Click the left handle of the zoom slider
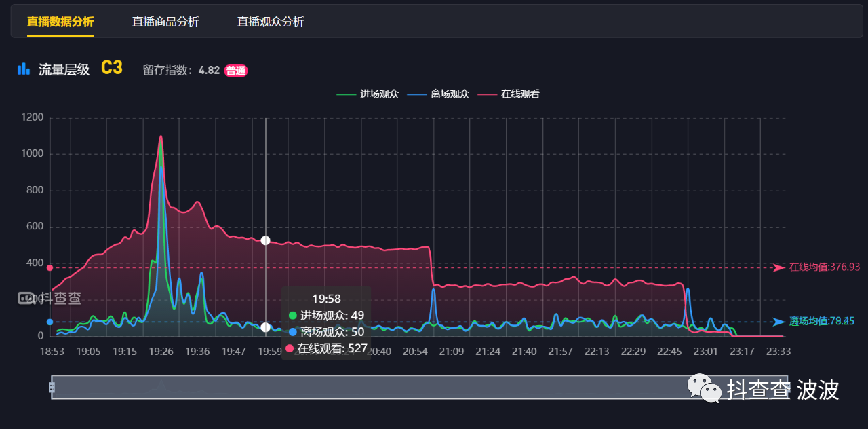This screenshot has width=868, height=429. 52,387
